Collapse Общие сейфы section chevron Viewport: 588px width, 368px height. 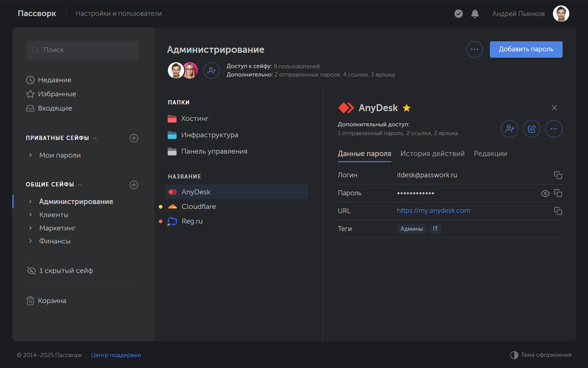pyautogui.click(x=80, y=185)
